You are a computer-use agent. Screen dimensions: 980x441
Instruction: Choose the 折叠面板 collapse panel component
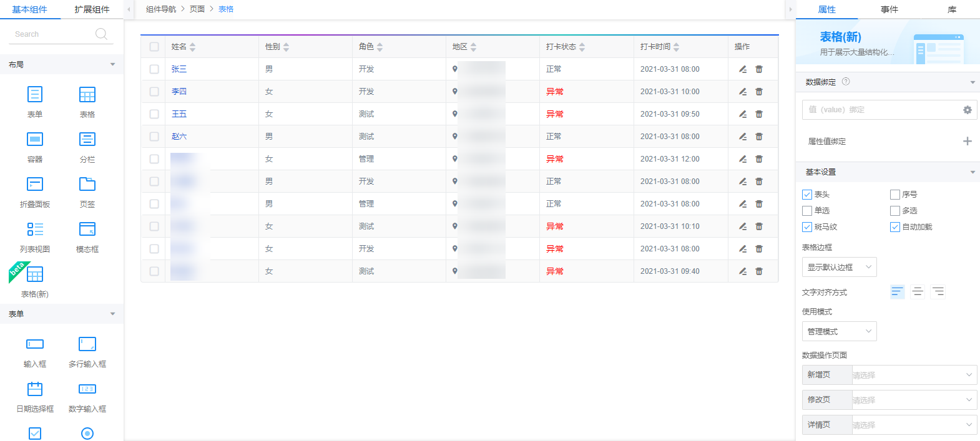(35, 185)
